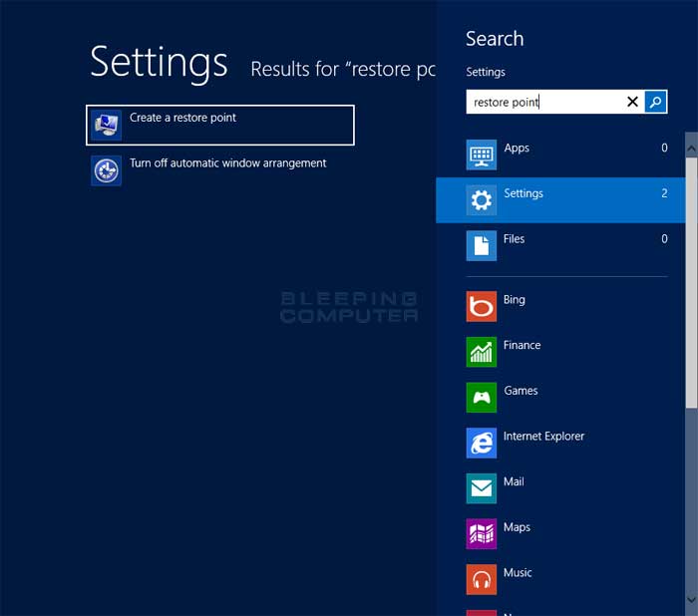Search within Finance

pos(560,352)
